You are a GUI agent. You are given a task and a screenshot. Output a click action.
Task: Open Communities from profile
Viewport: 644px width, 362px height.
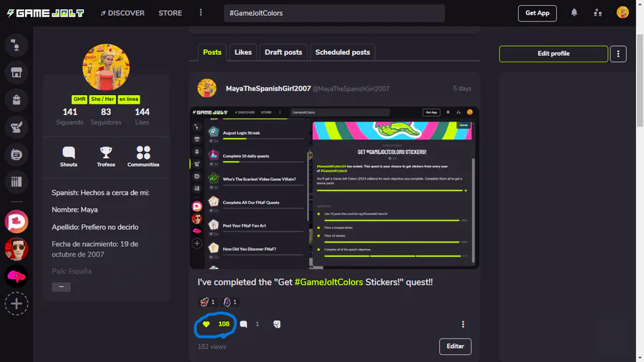[x=143, y=157]
